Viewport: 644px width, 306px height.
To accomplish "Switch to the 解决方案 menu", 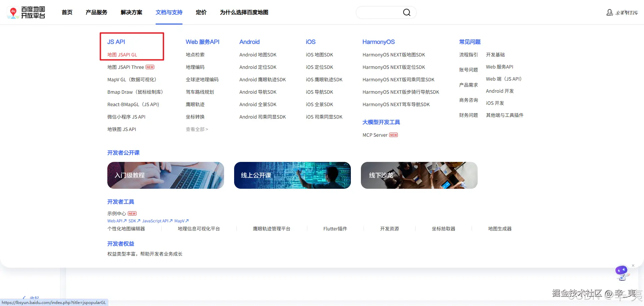I will tap(131, 12).
